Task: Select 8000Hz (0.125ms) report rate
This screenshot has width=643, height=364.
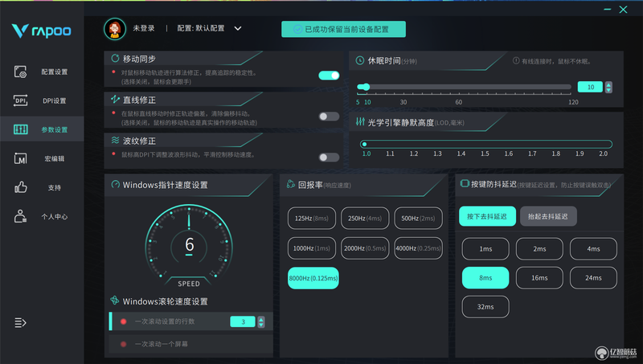Action: point(313,278)
